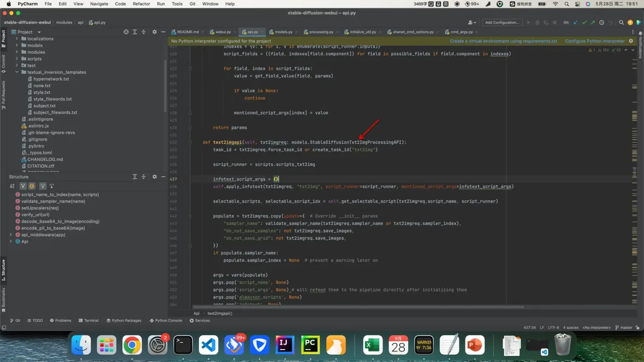Open Search Everywhere magnifier icon
Screen dimensions: 644x362
click(621, 22)
